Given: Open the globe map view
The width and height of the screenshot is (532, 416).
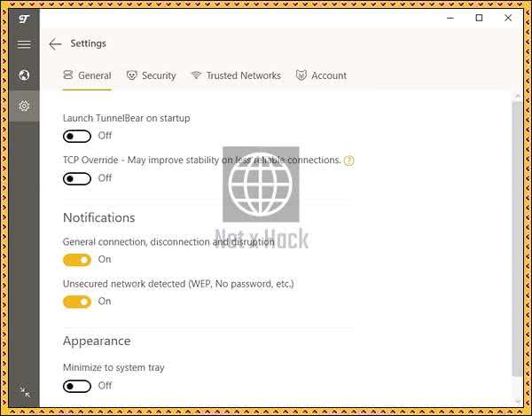Looking at the screenshot, I should (x=24, y=75).
